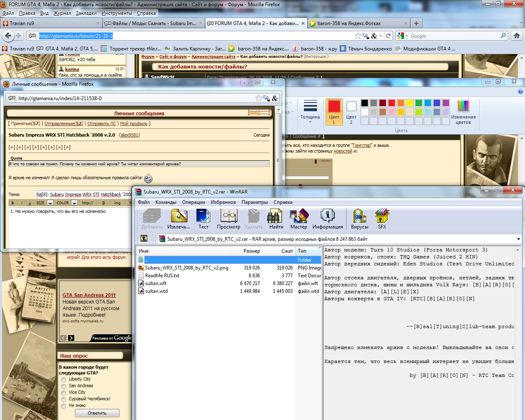Image resolution: width=525 pixels, height=420 pixels.
Task: Click the Find binoculars icon in WinRAR
Action: tap(276, 219)
